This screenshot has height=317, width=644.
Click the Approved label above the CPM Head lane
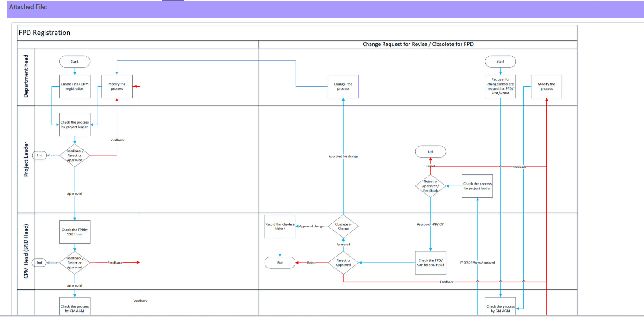[x=75, y=194]
